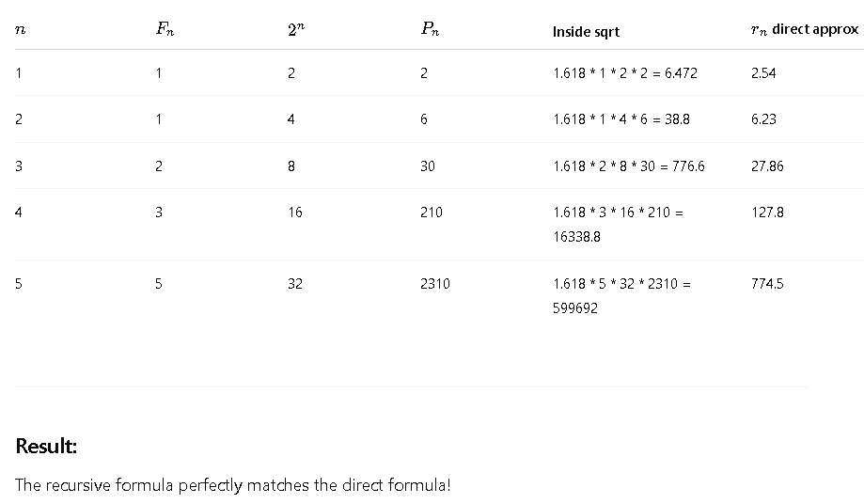
Task: Click the approximation value 6.23
Action: pyautogui.click(x=763, y=119)
